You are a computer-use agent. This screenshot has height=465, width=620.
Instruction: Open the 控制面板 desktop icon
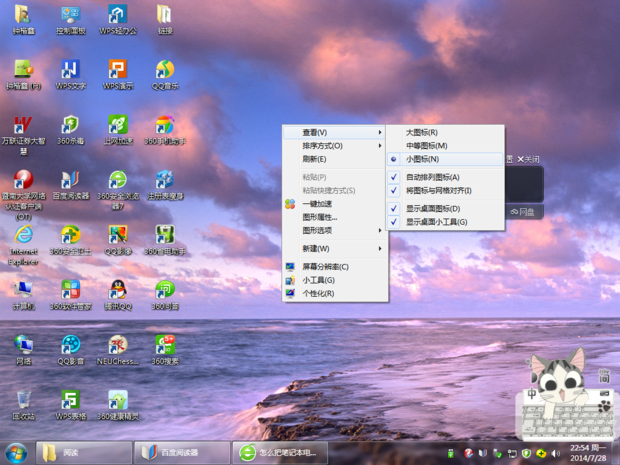[x=70, y=16]
